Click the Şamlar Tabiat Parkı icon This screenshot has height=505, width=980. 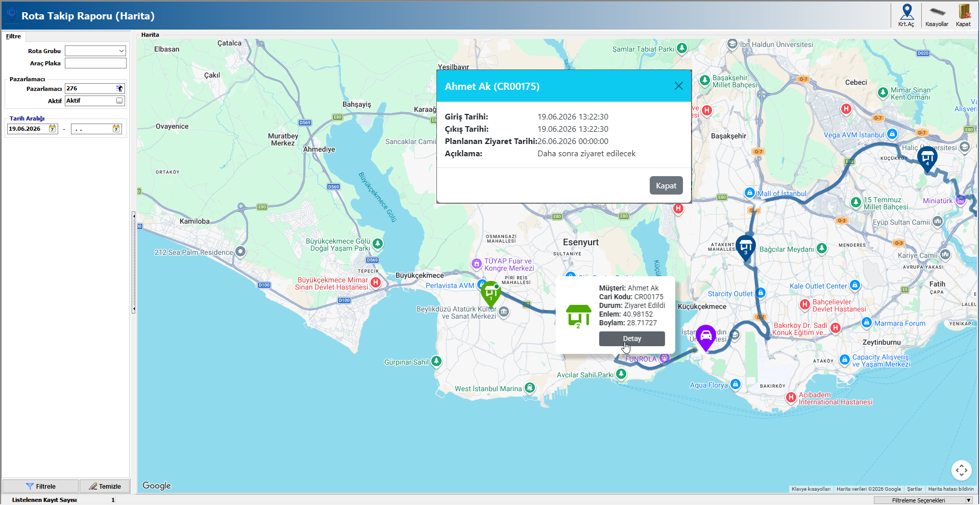coord(682,48)
